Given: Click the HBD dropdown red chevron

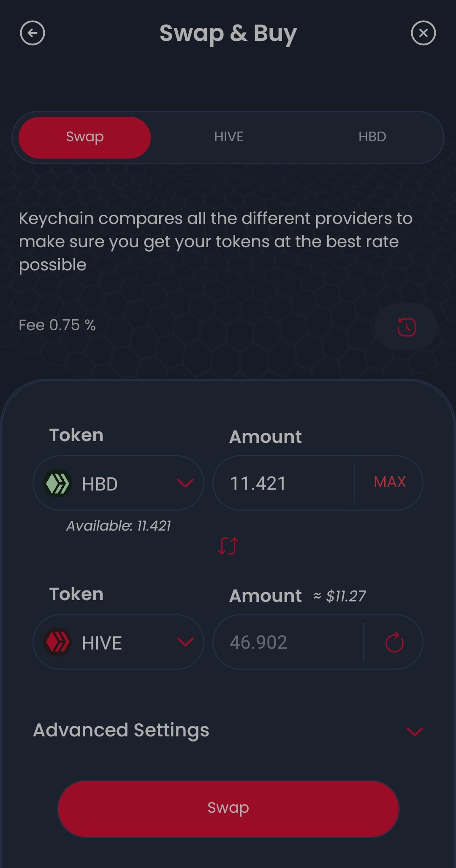Looking at the screenshot, I should click(185, 483).
